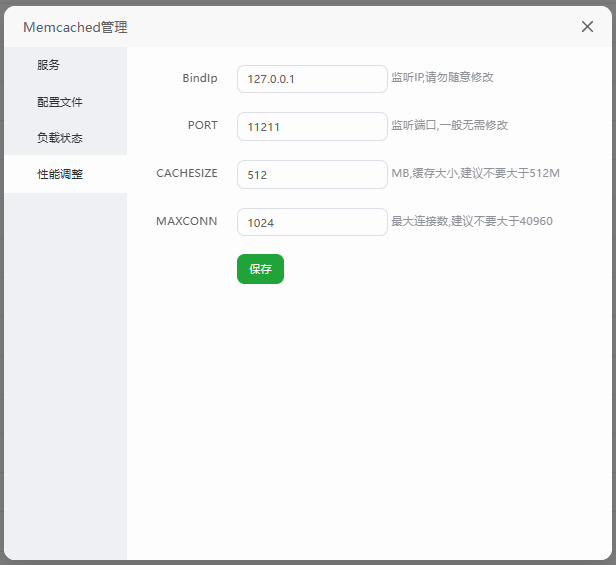Screen dimensions: 616x565
Task: Select the 性能调整 tab
Action: pos(60,174)
